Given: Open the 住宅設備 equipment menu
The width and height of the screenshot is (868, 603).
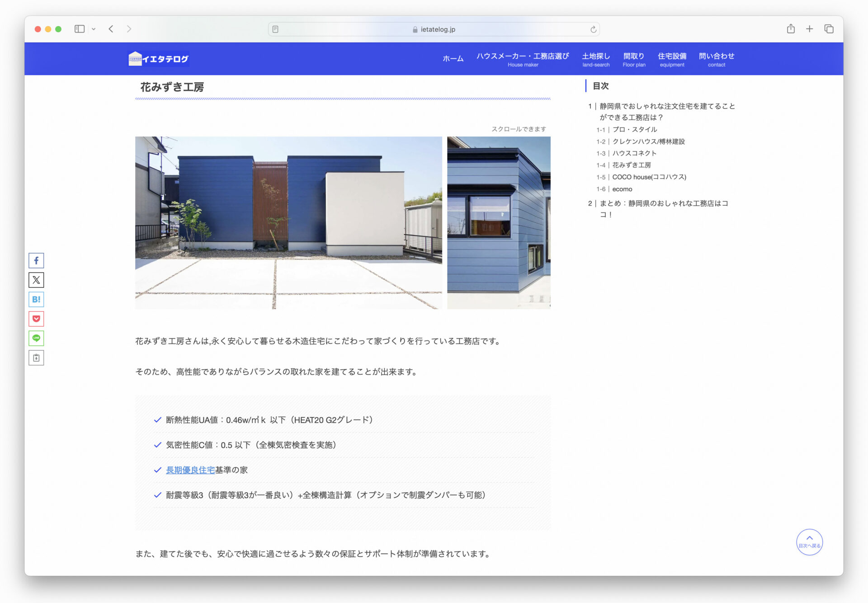Looking at the screenshot, I should (x=672, y=59).
